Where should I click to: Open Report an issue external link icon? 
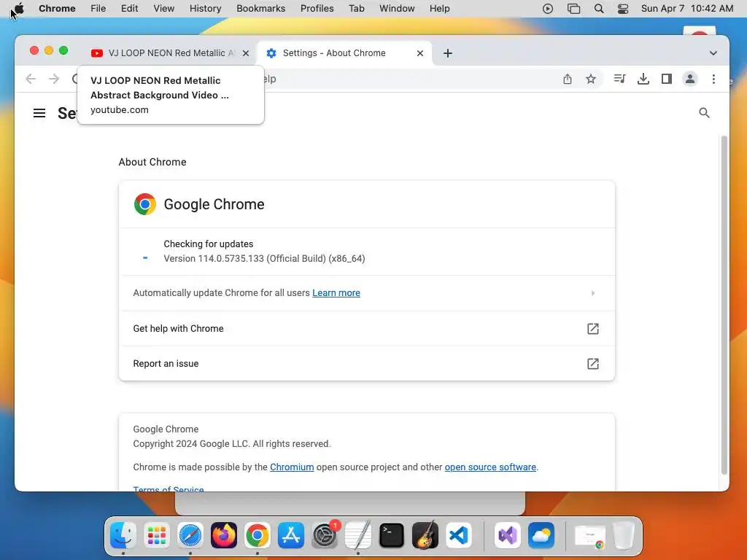click(x=592, y=364)
